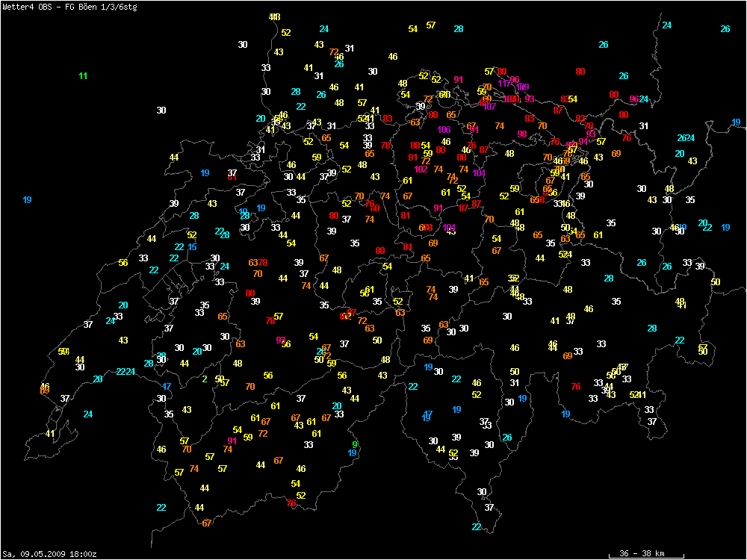Click the magenta 107 gust reading
This screenshot has height=560, width=747.
click(x=490, y=107)
